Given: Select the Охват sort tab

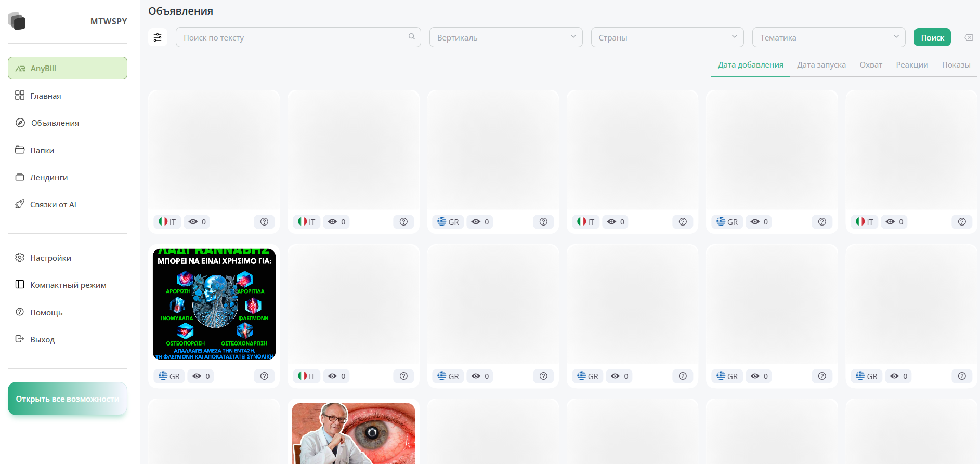Looking at the screenshot, I should point(870,65).
